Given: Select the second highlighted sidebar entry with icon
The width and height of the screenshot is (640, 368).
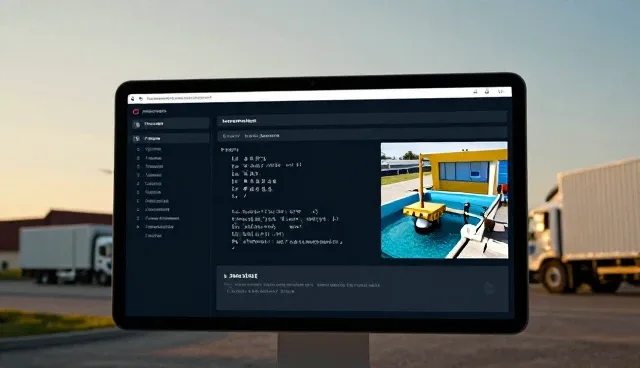Looking at the screenshot, I should point(171,139).
